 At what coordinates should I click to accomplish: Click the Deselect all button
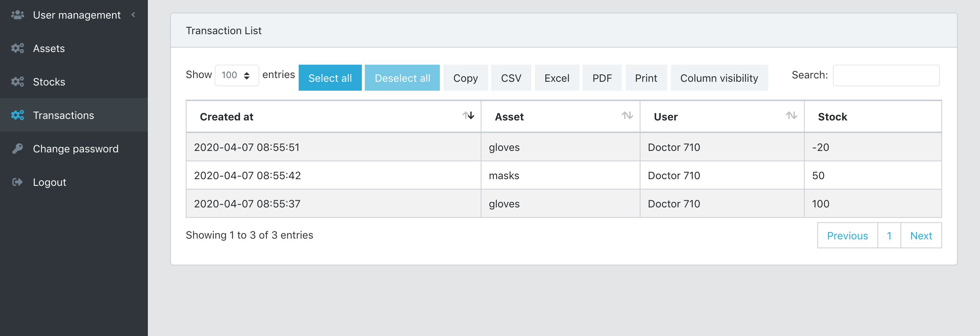click(x=402, y=78)
